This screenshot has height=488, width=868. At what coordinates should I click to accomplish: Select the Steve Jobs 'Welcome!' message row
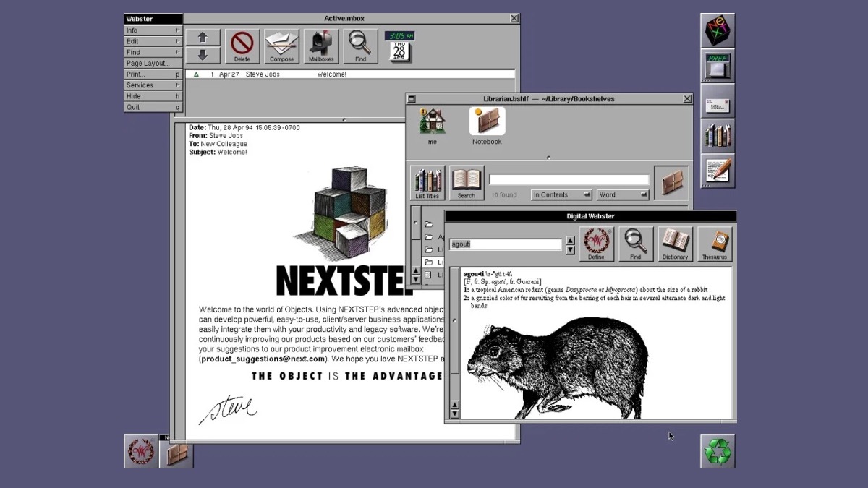tap(350, 74)
